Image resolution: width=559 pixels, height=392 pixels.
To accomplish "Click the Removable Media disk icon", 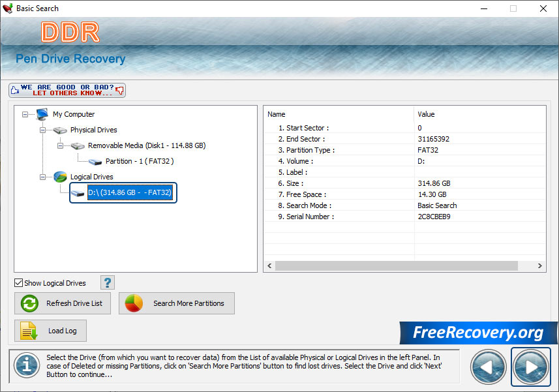I will tap(78, 145).
